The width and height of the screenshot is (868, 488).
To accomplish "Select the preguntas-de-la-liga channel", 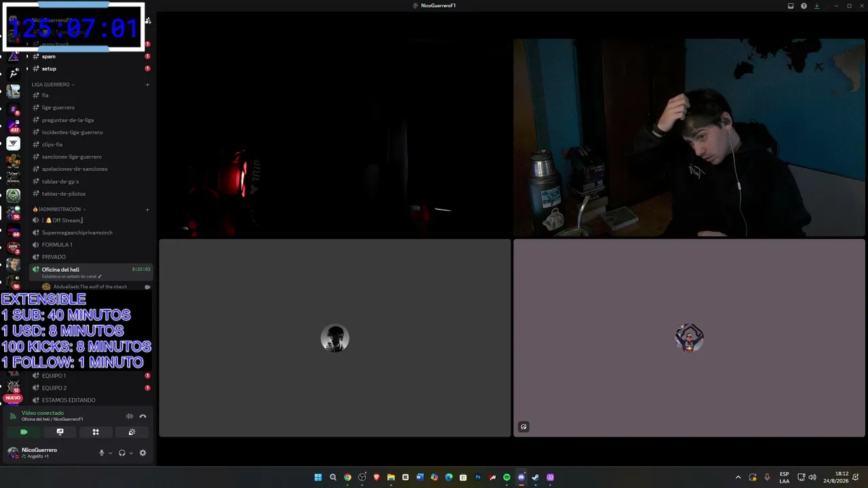I will 90,120.
